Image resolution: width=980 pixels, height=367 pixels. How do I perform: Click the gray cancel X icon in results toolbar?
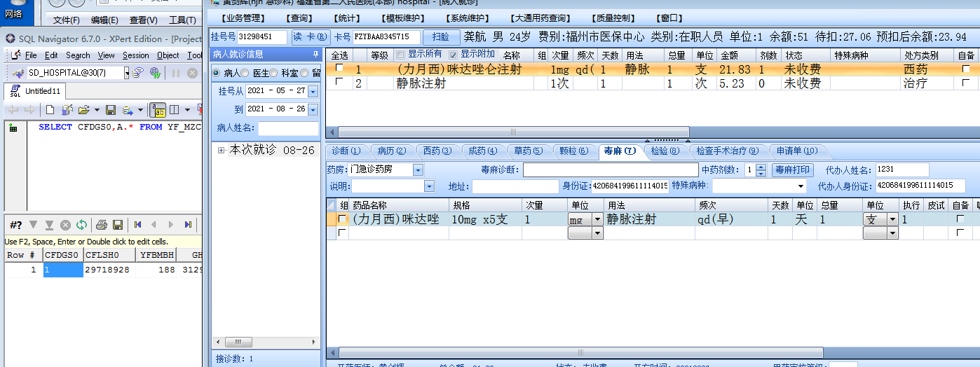point(65,224)
